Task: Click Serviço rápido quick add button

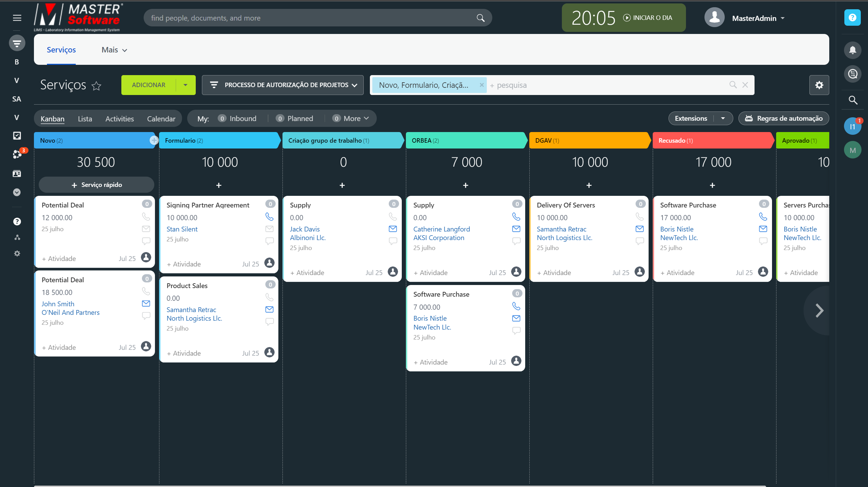Action: click(97, 185)
